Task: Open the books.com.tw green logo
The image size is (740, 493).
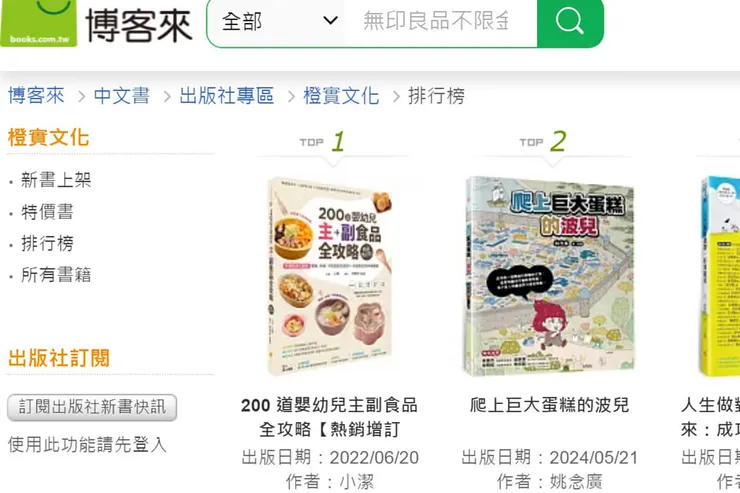Action: (39, 23)
